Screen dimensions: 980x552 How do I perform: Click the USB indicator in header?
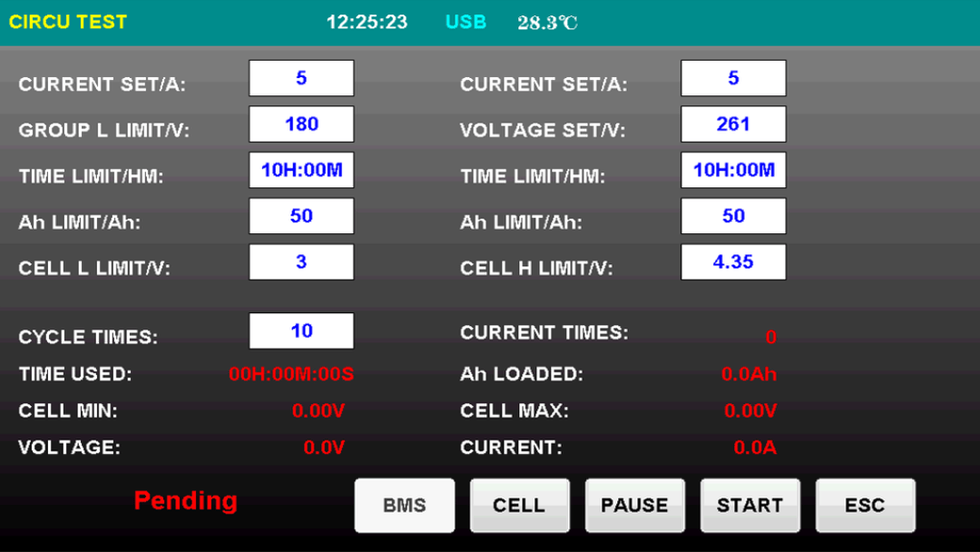[465, 22]
